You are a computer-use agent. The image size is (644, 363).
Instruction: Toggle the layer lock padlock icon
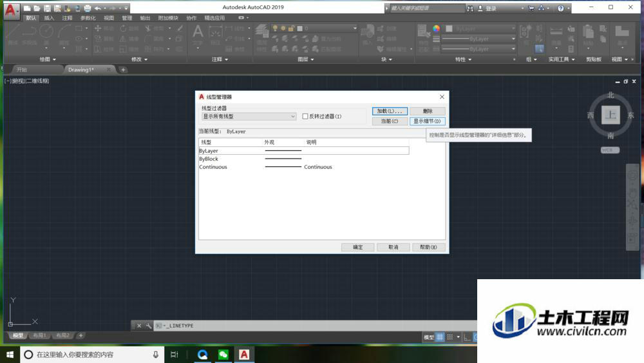(x=291, y=28)
